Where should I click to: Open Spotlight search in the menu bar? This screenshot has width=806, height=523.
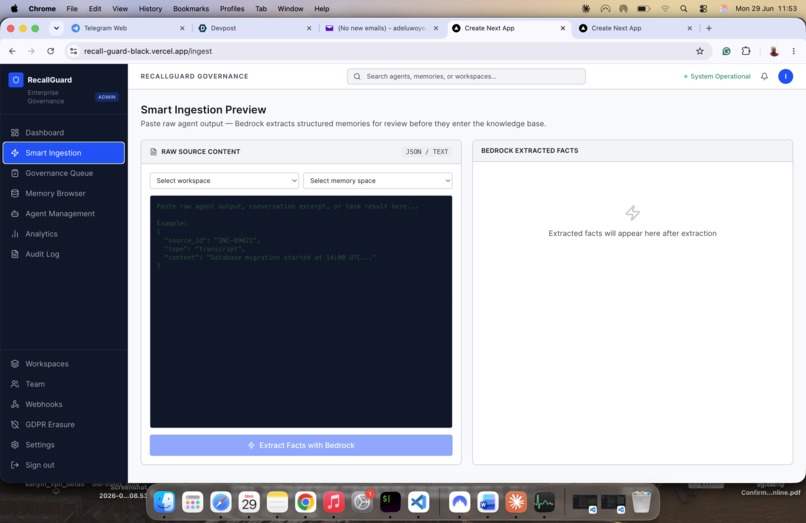[x=683, y=9]
